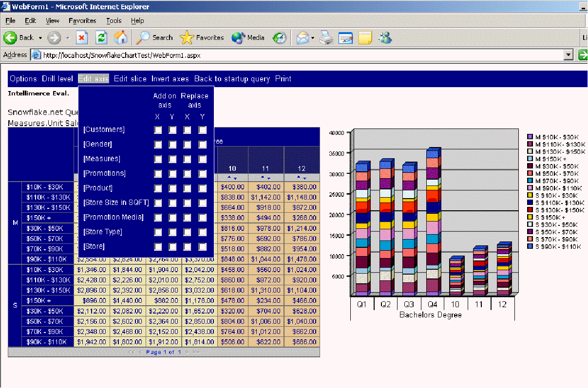
Task: Open the Tools menu
Action: click(x=114, y=20)
